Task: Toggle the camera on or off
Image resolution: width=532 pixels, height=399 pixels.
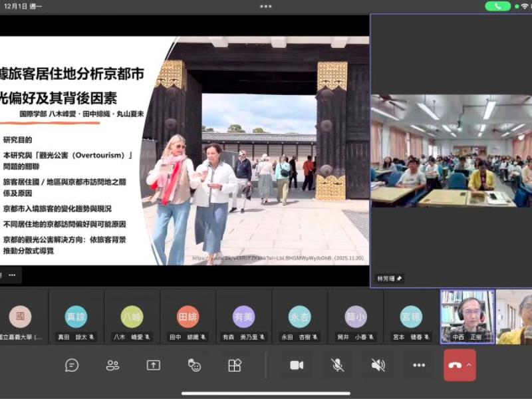Action: [x=297, y=365]
